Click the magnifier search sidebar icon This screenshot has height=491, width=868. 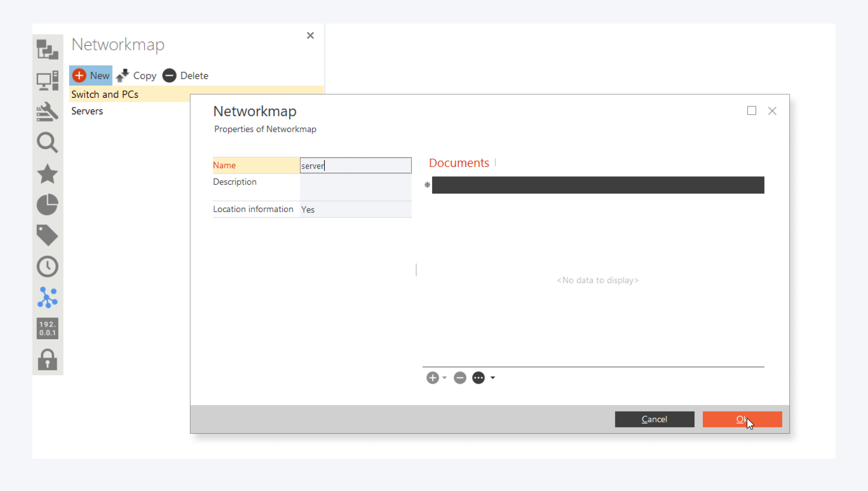point(47,143)
